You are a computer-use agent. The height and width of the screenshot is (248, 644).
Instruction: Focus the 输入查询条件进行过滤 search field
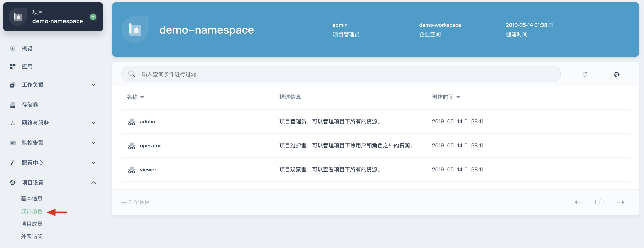point(341,74)
